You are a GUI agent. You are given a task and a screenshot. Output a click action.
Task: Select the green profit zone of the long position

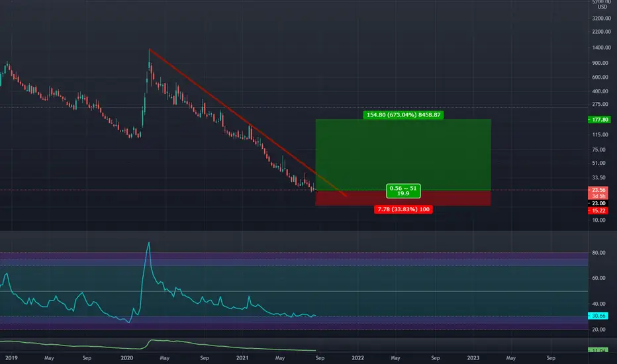tap(403, 155)
